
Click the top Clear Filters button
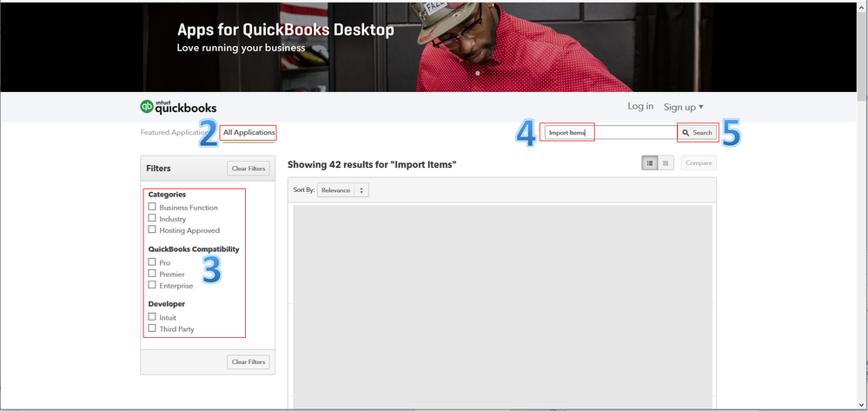click(x=248, y=169)
